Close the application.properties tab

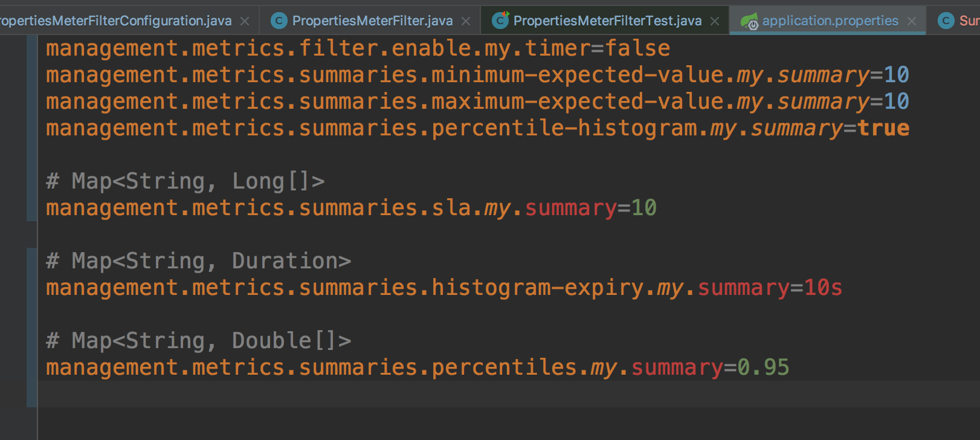[911, 20]
